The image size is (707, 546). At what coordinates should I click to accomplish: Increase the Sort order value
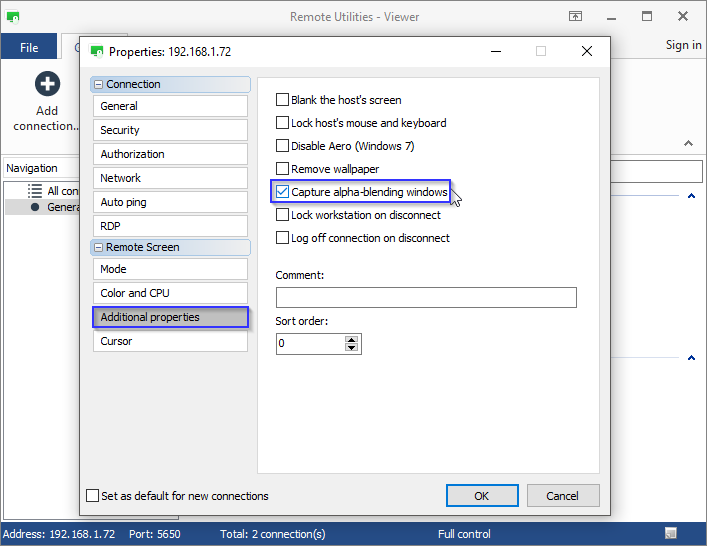(351, 339)
